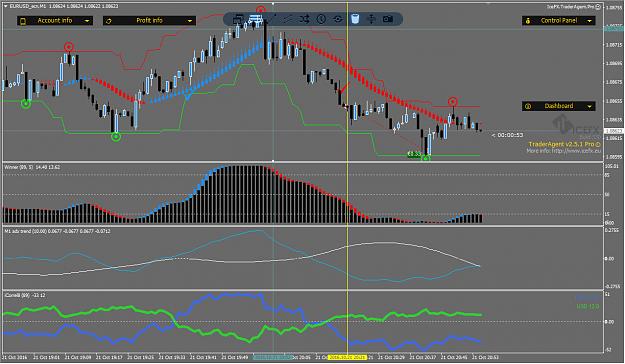Click the Dashboard info circle icon

tap(528, 106)
